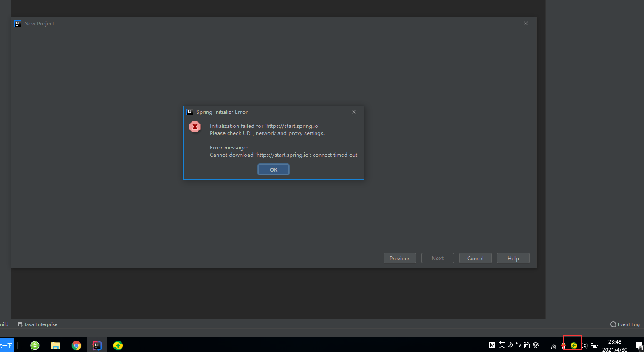Click the Initialization failed message text
This screenshot has height=352, width=644.
pyautogui.click(x=265, y=126)
